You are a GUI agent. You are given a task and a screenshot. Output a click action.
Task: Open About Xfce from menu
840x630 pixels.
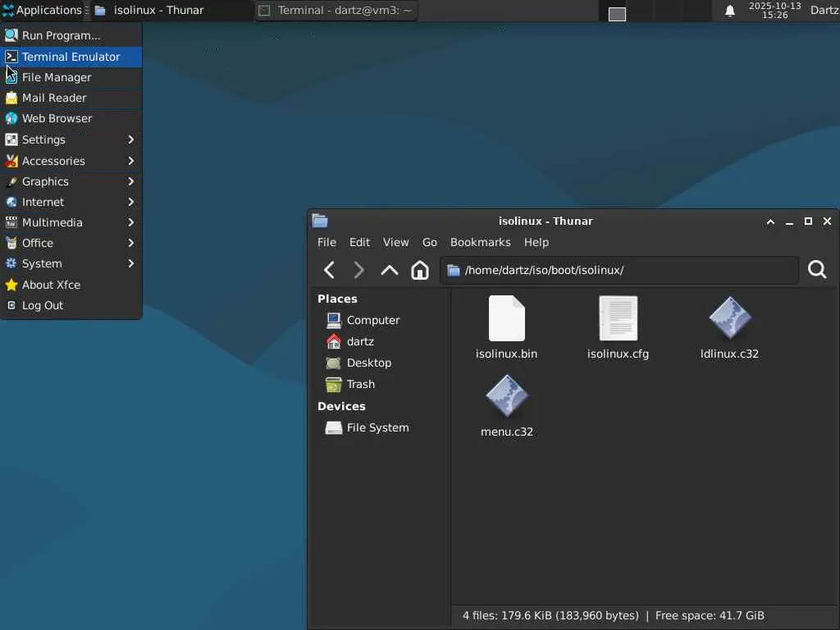[x=71, y=285]
